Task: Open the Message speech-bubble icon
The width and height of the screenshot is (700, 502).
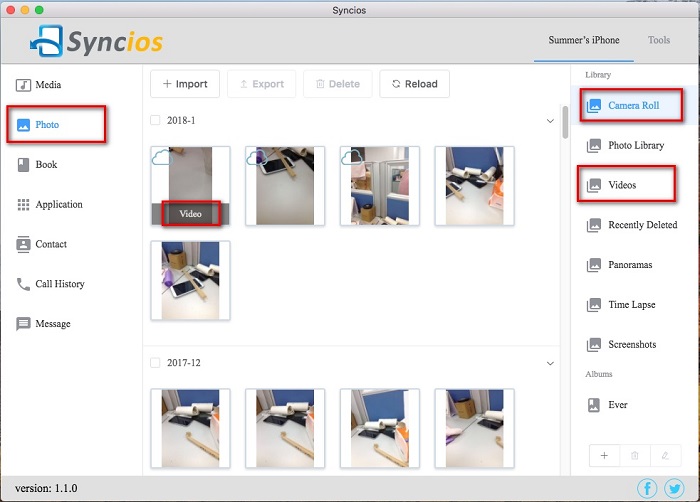Action: point(23,324)
